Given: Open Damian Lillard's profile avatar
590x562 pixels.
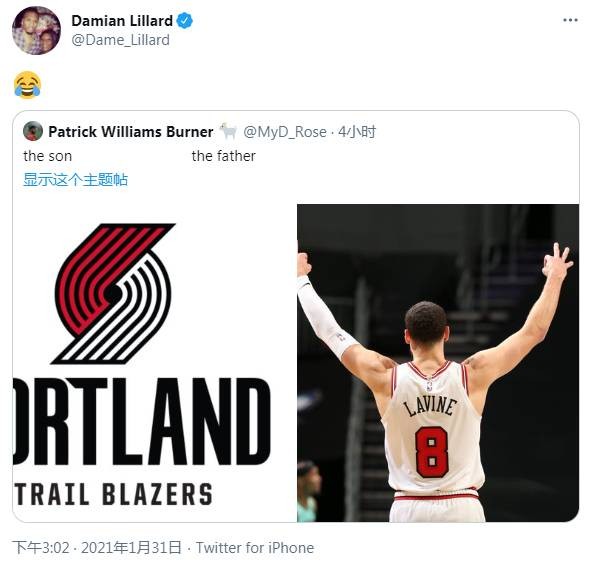Looking at the screenshot, I should pos(36,31).
